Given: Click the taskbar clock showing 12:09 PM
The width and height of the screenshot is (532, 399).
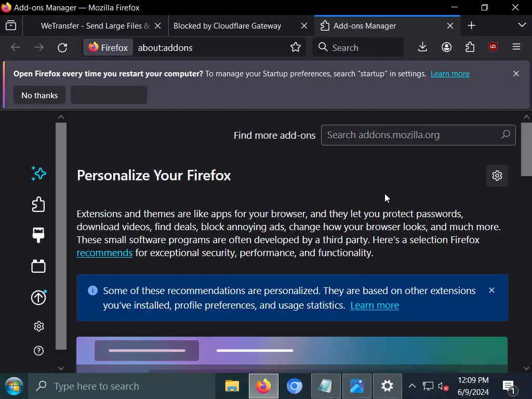Looking at the screenshot, I should (x=473, y=386).
